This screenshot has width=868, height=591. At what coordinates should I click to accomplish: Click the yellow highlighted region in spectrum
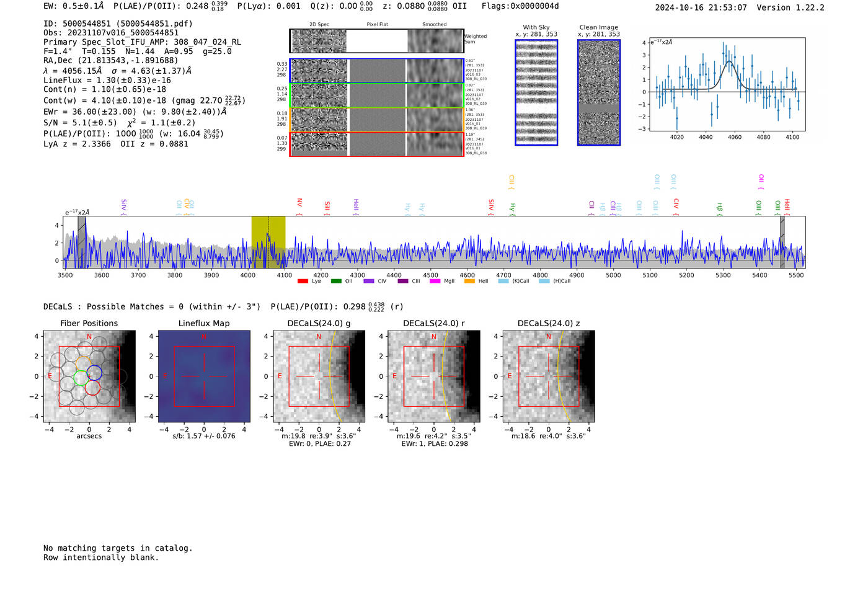click(x=268, y=242)
